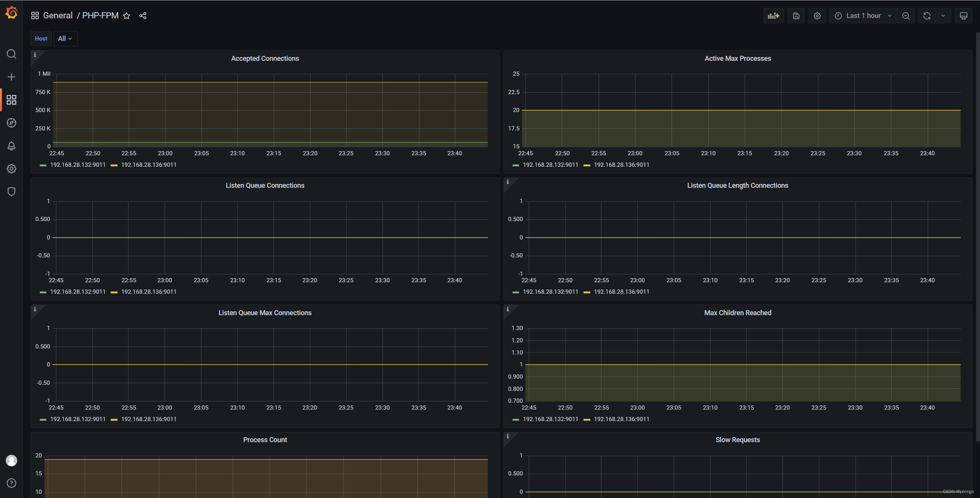This screenshot has width=980, height=498.
Task: Open Configuration with the gear sidebar icon
Action: [x=11, y=169]
